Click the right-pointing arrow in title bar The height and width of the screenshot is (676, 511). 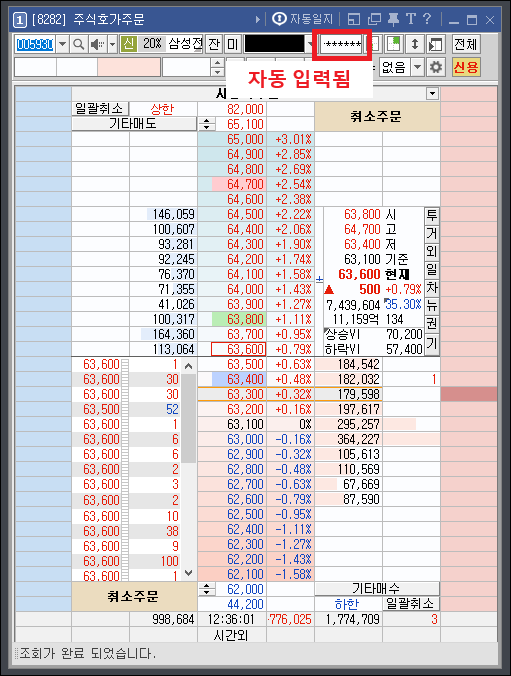pyautogui.click(x=257, y=19)
